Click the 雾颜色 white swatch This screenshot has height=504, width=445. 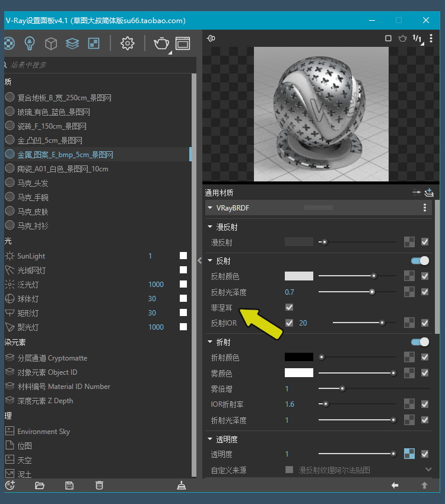[299, 372]
